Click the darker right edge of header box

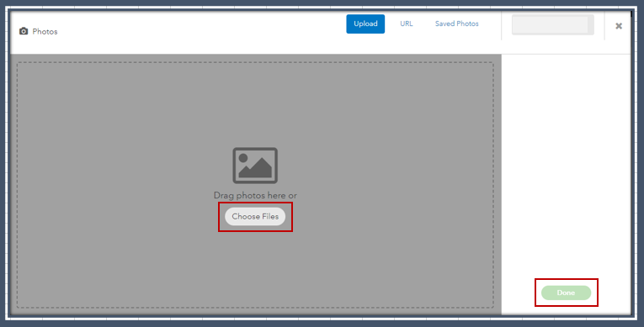click(591, 24)
